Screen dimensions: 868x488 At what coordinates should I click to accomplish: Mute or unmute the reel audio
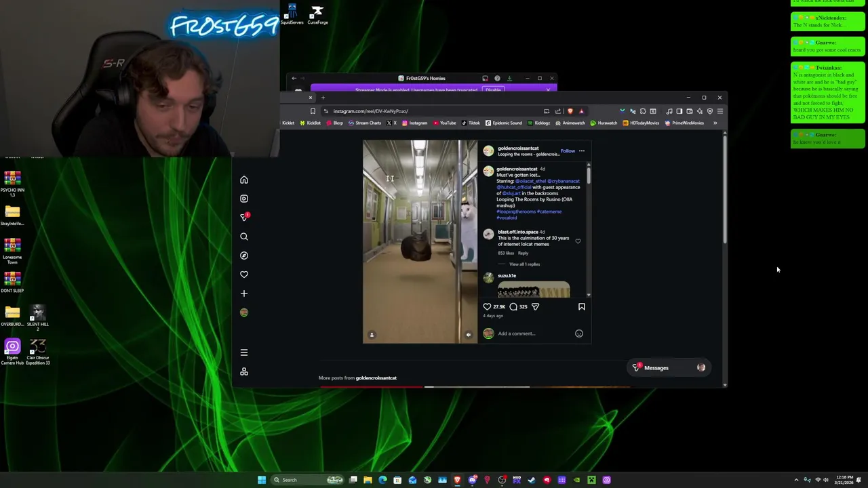point(468,335)
